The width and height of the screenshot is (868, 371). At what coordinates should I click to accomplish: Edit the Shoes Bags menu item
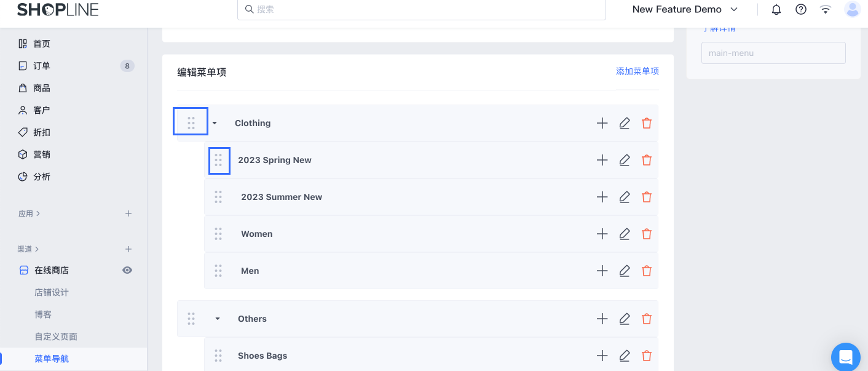tap(625, 356)
